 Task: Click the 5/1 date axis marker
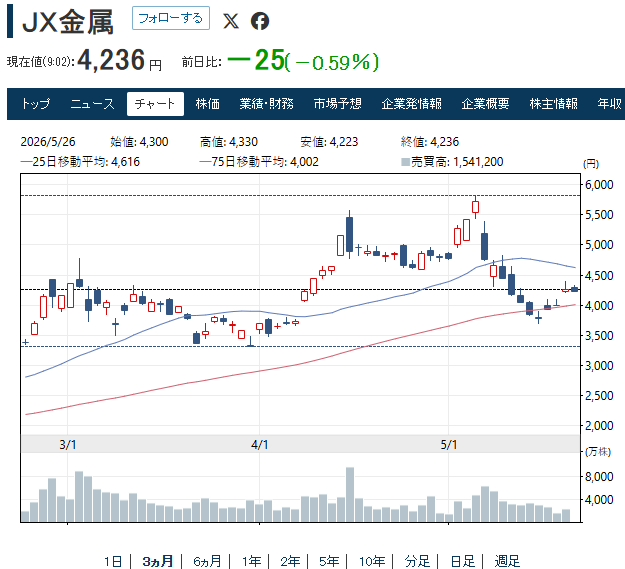(x=448, y=444)
